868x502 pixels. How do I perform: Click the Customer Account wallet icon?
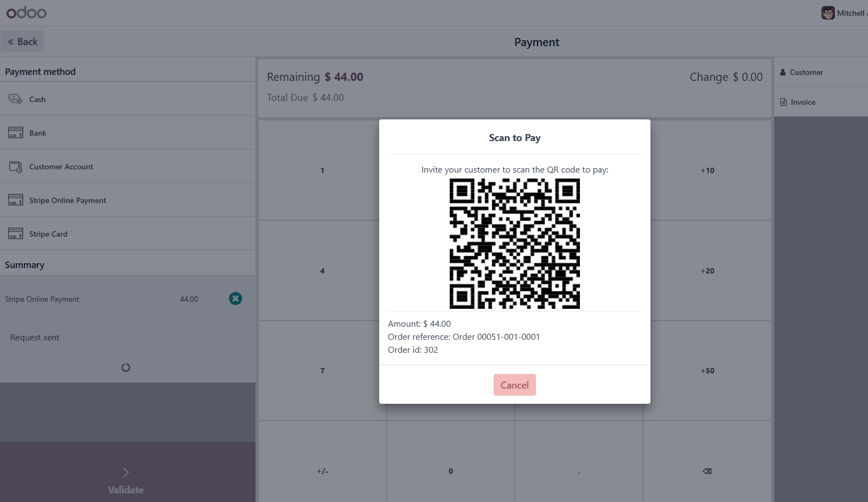(x=15, y=167)
